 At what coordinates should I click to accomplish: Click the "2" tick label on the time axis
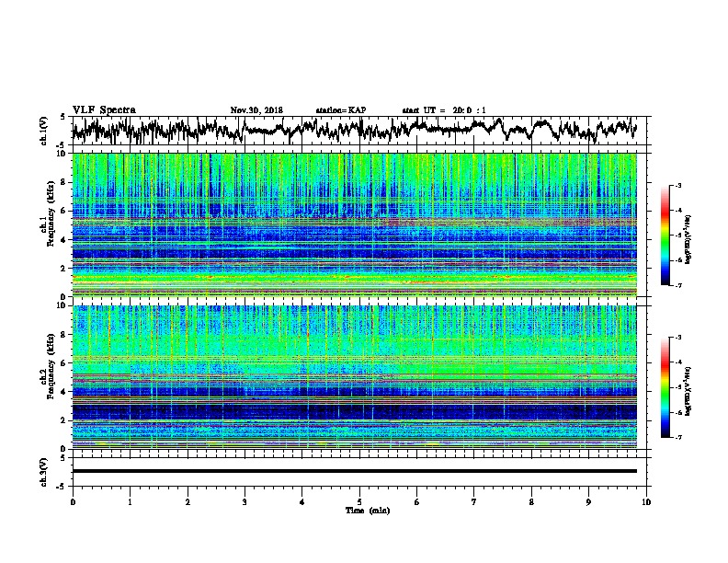pyautogui.click(x=188, y=502)
